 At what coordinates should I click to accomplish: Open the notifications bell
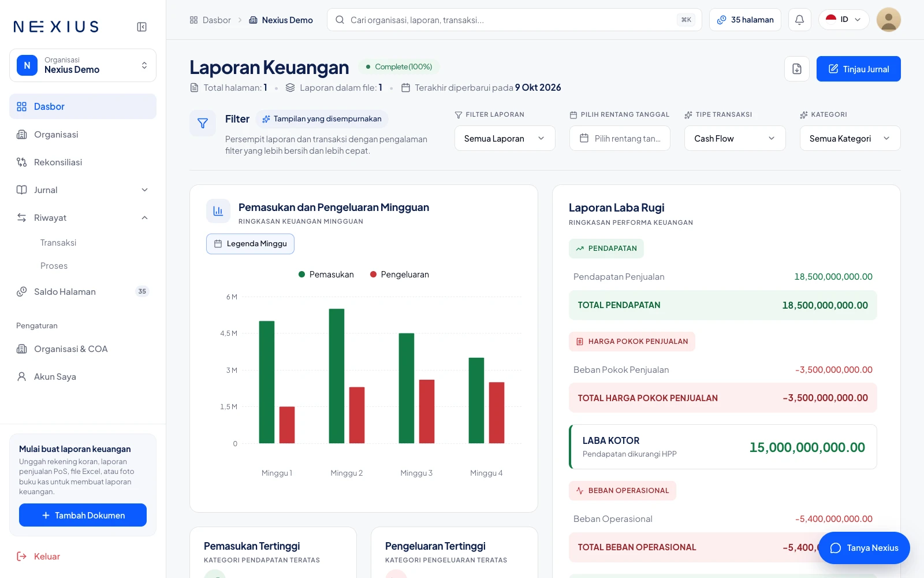point(799,20)
